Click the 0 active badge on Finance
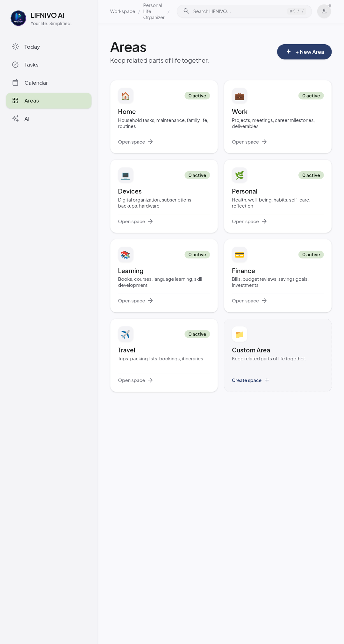 311,255
